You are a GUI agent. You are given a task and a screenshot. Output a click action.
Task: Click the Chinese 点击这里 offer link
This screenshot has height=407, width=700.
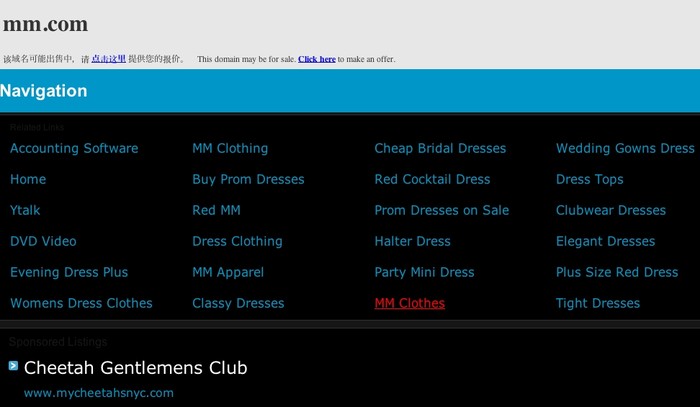pos(108,59)
